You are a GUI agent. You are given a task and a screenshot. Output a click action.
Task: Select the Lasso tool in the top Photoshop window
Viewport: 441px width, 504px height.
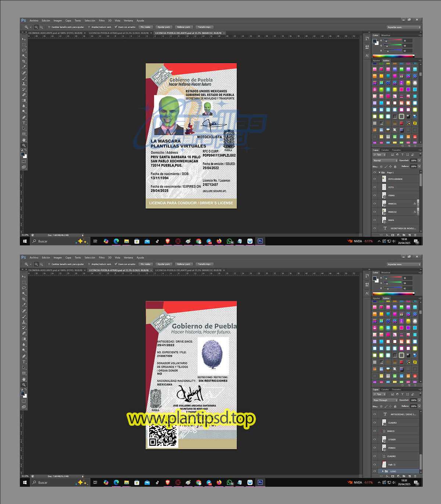[x=24, y=50]
